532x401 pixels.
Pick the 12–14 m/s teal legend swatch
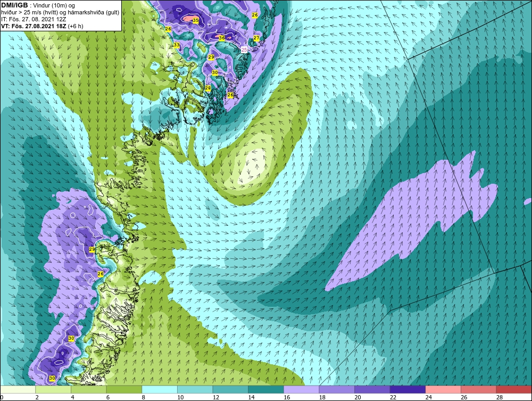230,389
